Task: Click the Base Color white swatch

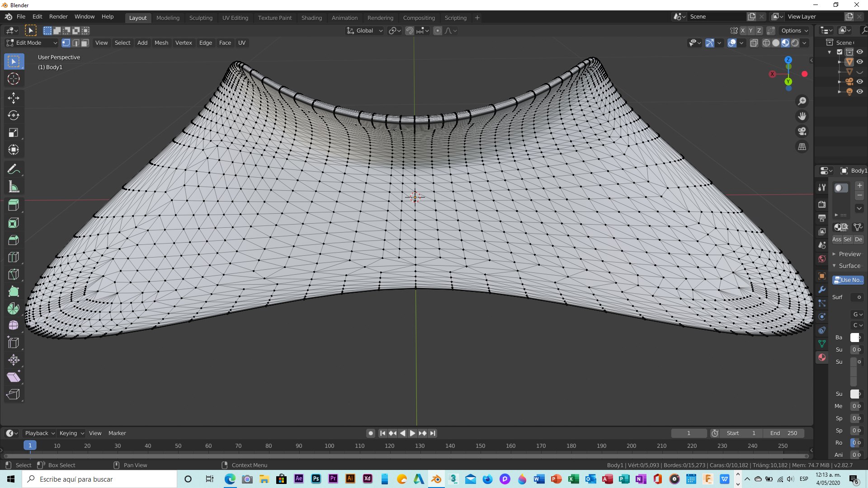Action: [854, 338]
